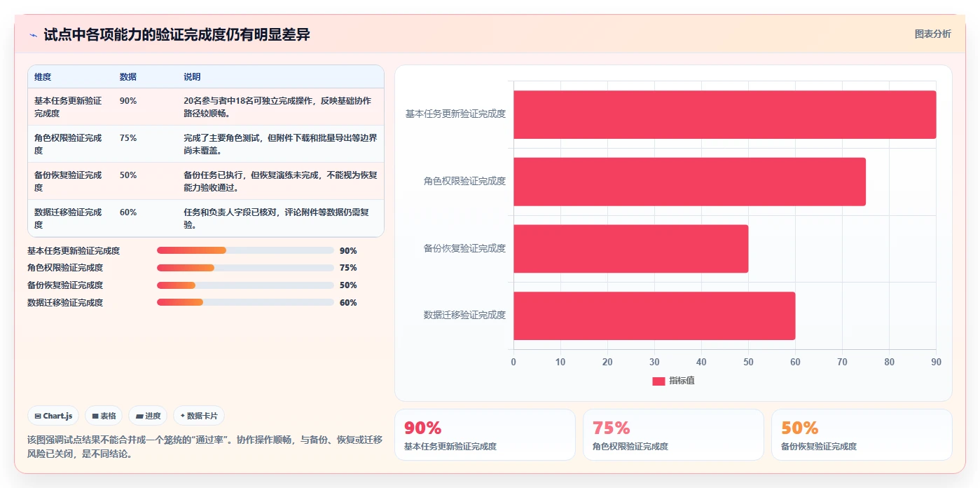Click the 60% table cell
The width and height of the screenshot is (980, 488).
point(128,212)
